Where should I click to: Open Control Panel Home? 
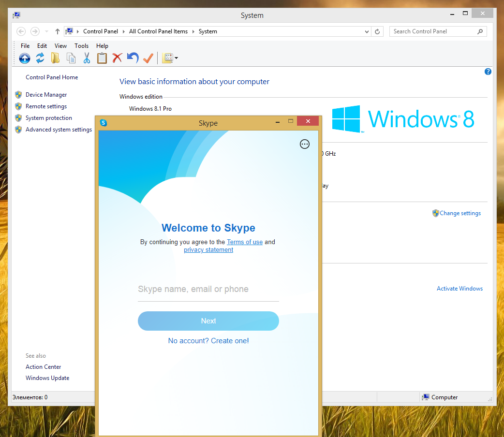tap(52, 77)
